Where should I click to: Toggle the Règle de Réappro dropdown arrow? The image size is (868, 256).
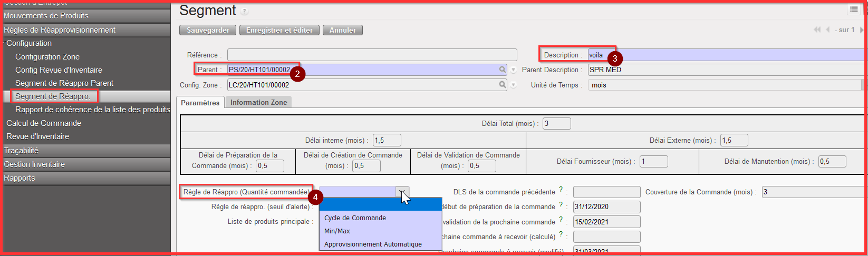402,192
